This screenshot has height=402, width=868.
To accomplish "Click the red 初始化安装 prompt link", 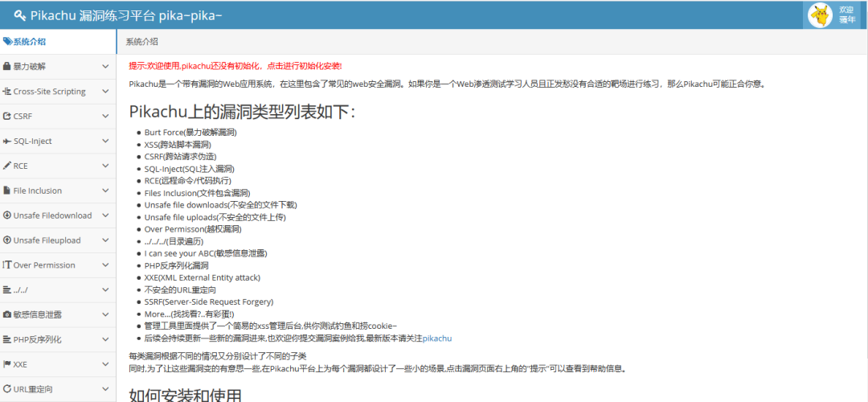I will [235, 66].
